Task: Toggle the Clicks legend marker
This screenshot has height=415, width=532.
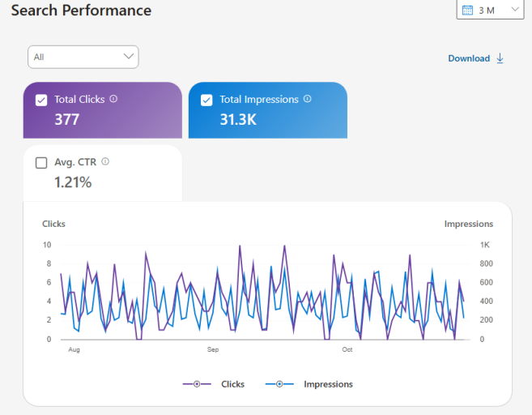Action: [x=197, y=384]
